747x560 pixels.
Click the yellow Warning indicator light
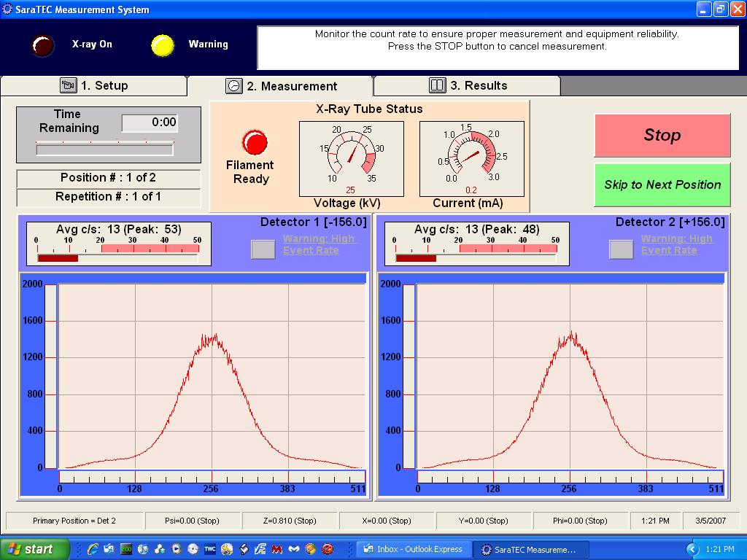coord(163,45)
